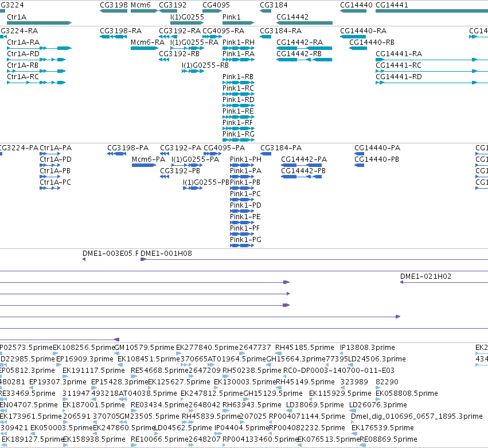Click EST Dmel_dig_010696_0657_1895.3prime
This screenshot has height=448, width=488.
click(353, 422)
